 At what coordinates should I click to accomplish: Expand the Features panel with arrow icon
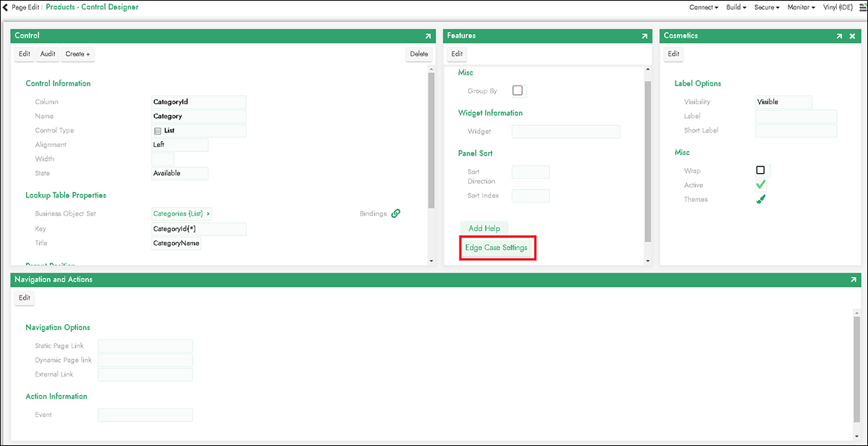[x=644, y=35]
